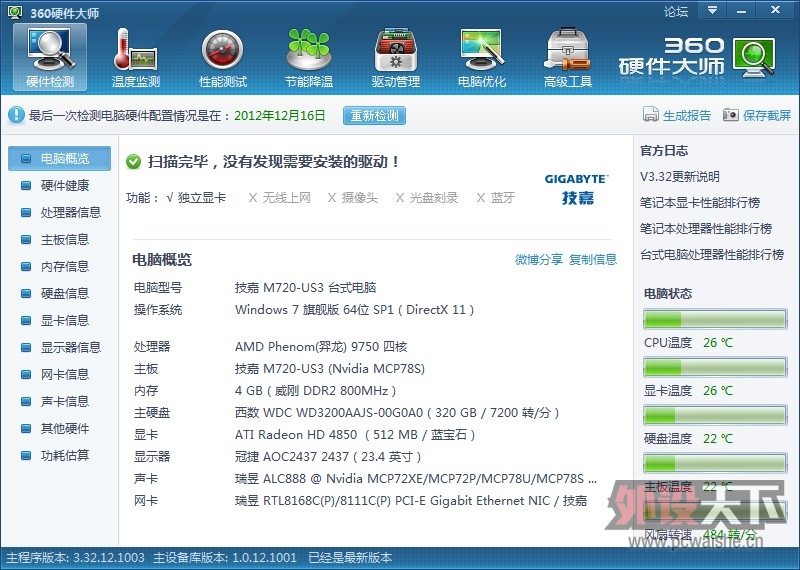
Task: Open 台式电脑处理器性能排行榜 link
Action: 712,255
